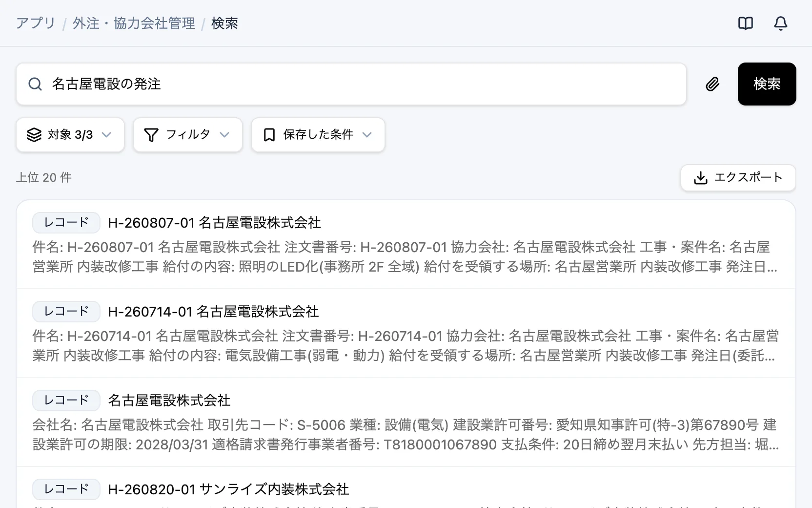
Task: Click the paperclip attach icon
Action: [712, 84]
